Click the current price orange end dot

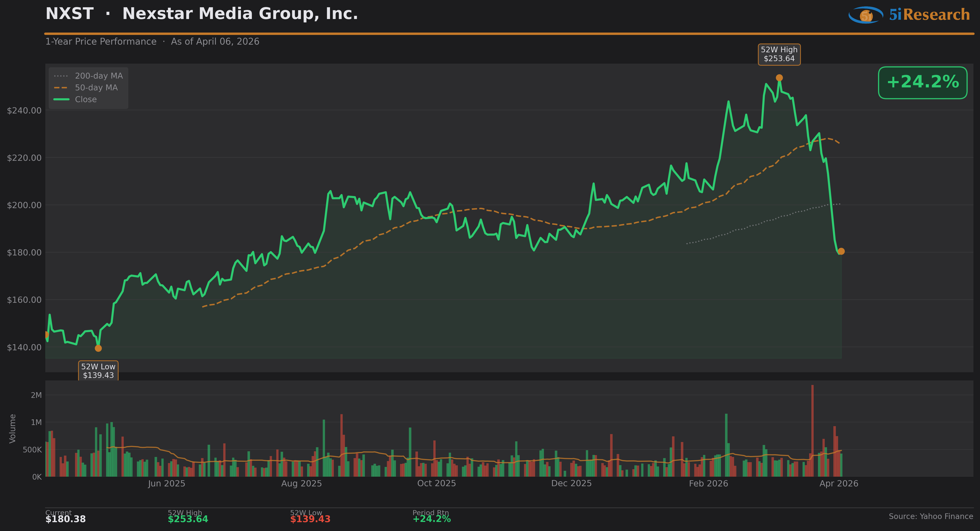(841, 251)
